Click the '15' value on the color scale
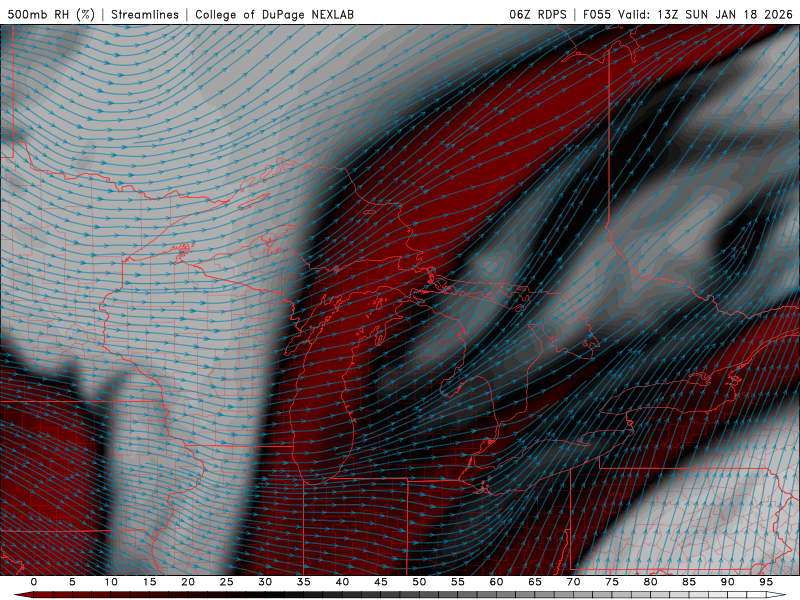The height and width of the screenshot is (600, 800). [x=149, y=582]
